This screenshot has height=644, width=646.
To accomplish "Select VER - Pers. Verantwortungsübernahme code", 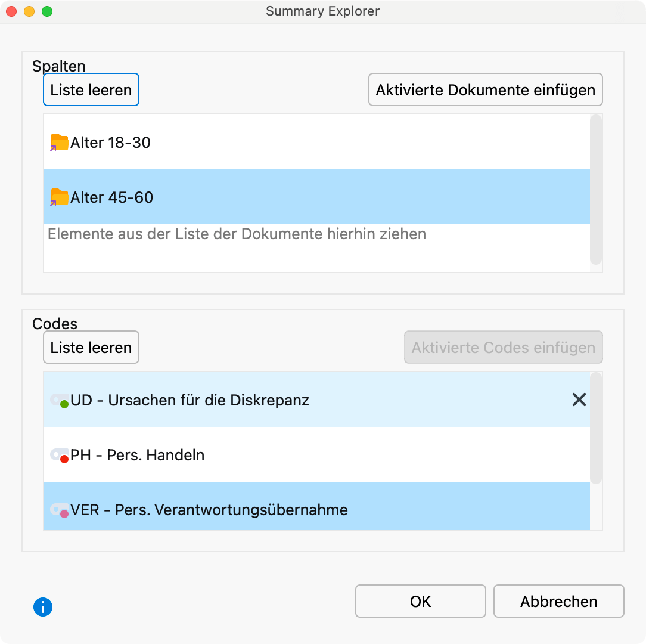I will 209,510.
